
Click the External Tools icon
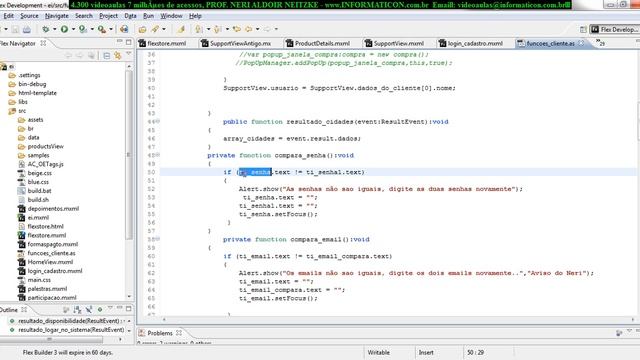click(x=102, y=29)
